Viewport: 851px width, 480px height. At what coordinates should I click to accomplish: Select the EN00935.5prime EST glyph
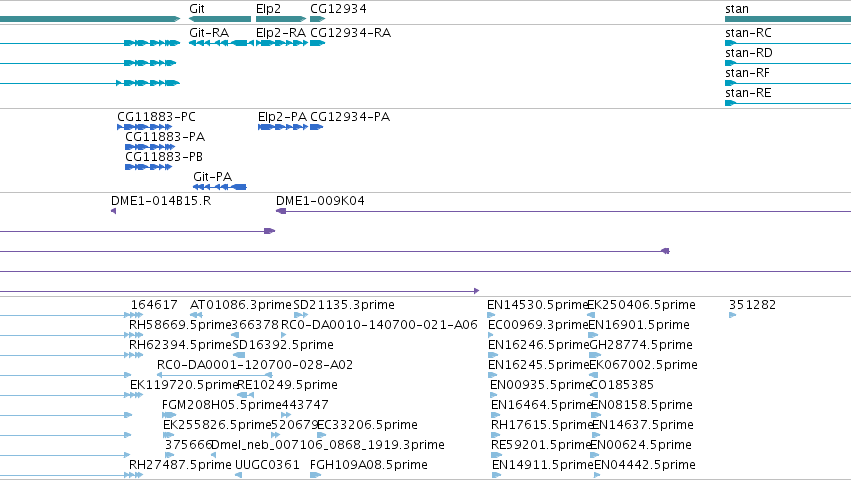494,395
